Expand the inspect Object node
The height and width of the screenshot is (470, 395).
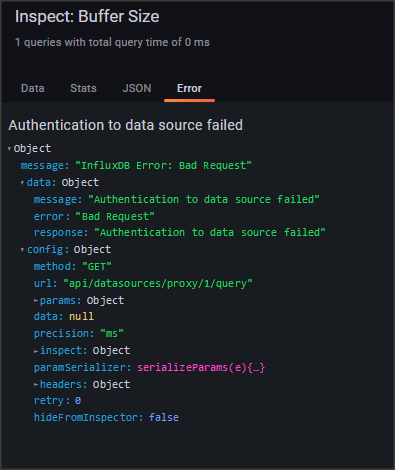coord(36,351)
